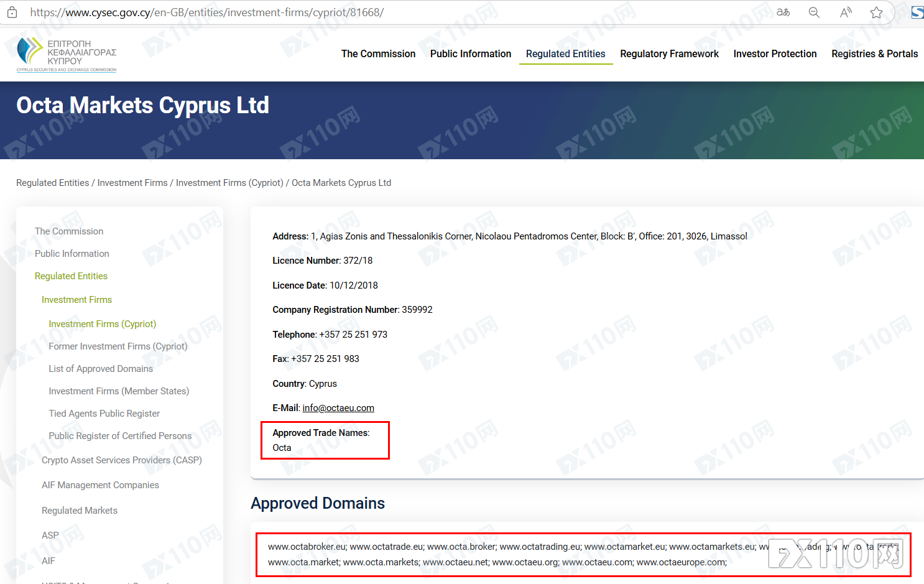Click the www.octaeu.com domain text

coord(598,562)
